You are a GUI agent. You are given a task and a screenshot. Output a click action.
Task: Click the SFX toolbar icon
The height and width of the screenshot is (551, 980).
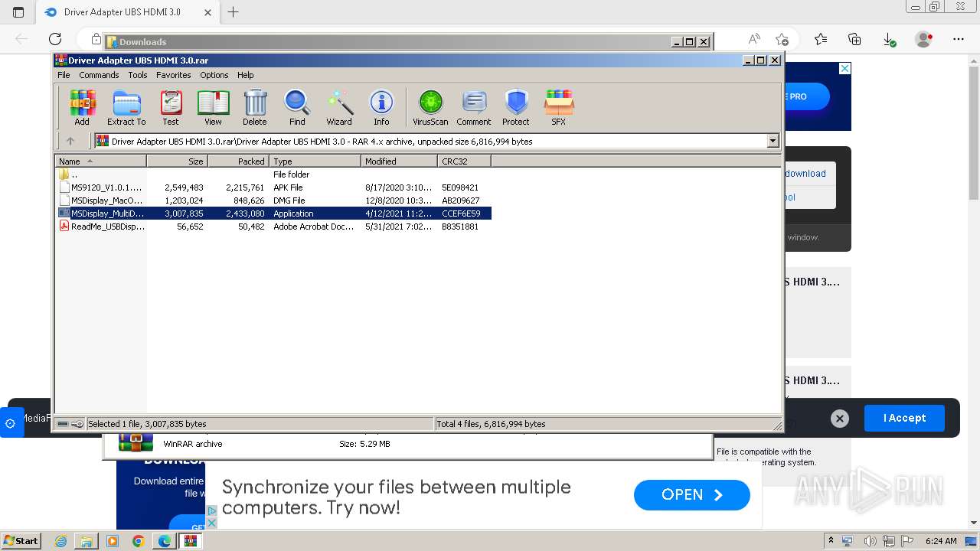(x=559, y=107)
